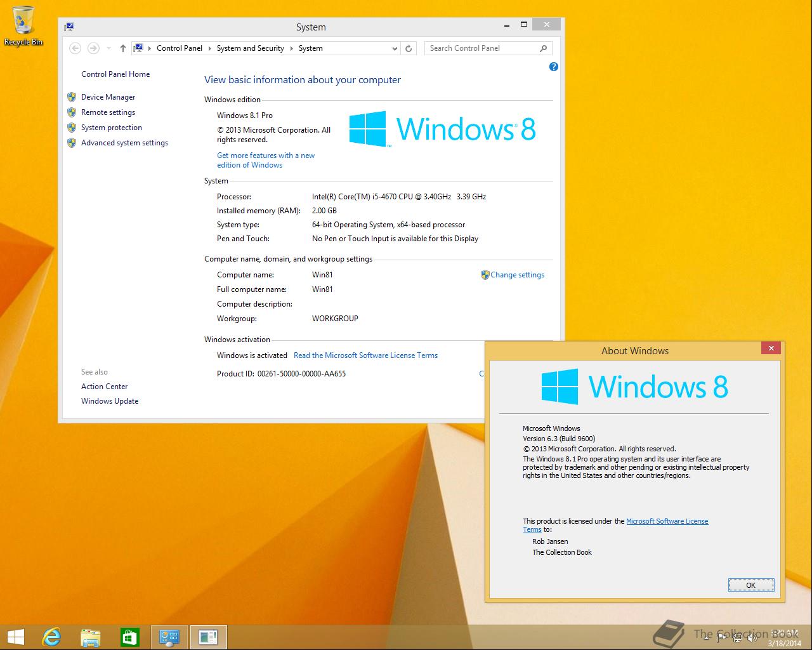
Task: Open File Explorer from taskbar
Action: click(x=91, y=637)
